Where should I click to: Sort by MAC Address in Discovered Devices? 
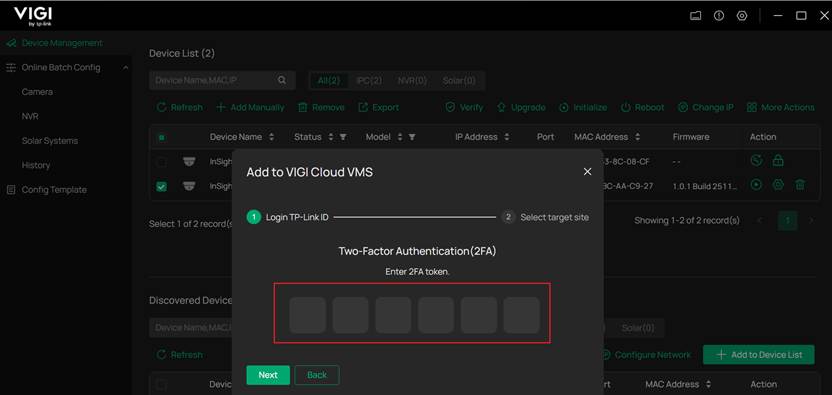point(708,384)
